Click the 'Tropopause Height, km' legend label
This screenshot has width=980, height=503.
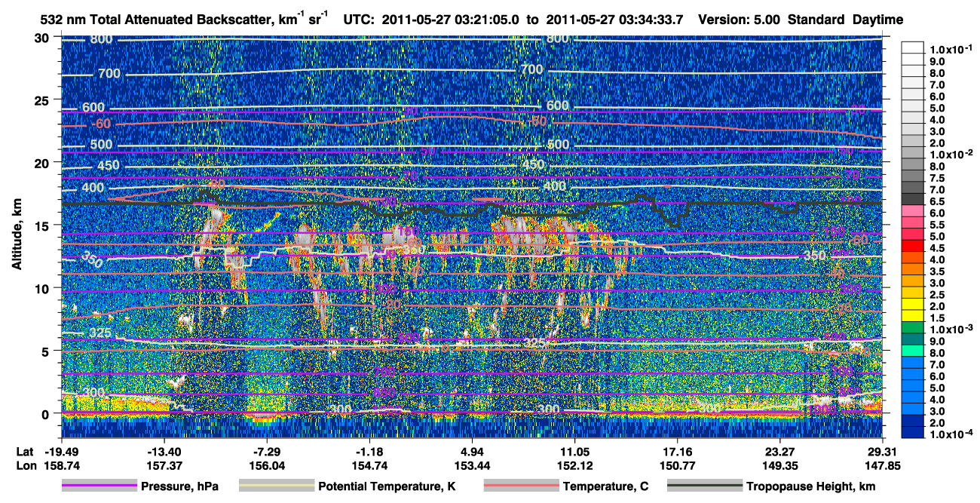click(811, 487)
